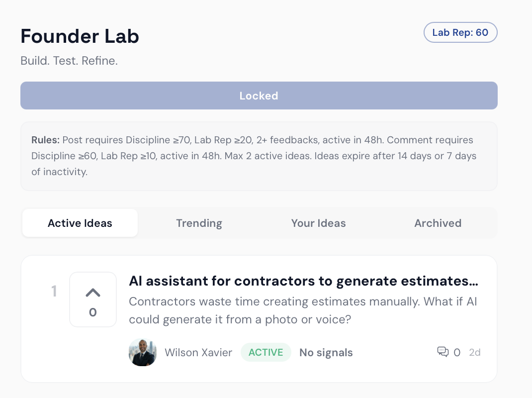This screenshot has width=532, height=398.
Task: Click the Wilson Xavier author name
Action: pyautogui.click(x=198, y=353)
